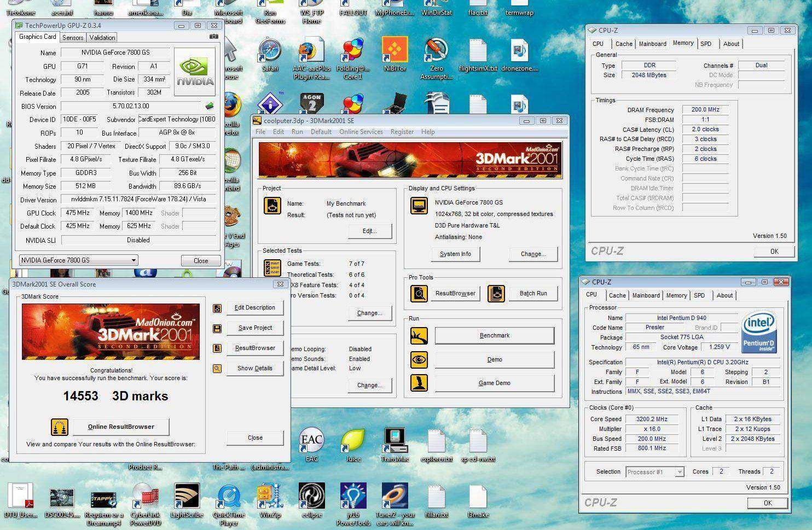This screenshot has height=530, width=812.
Task: Click the CyberLink PowerDVD desktop icon
Action: pyautogui.click(x=145, y=504)
